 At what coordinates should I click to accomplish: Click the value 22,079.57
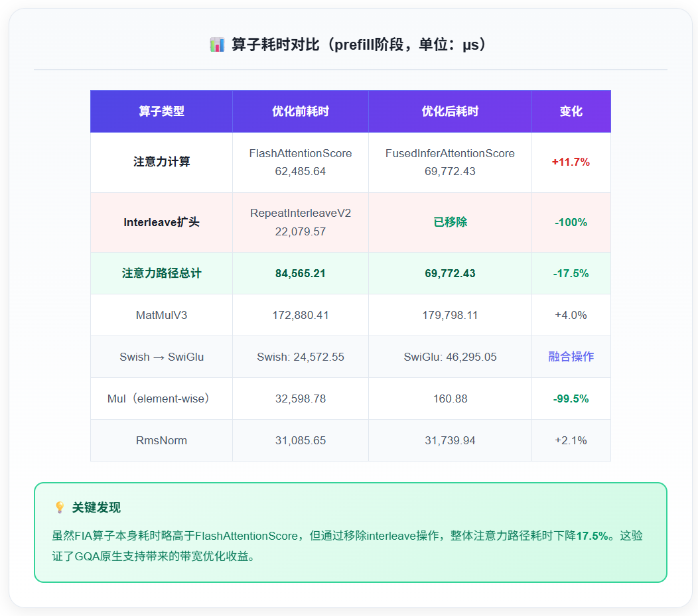(301, 231)
